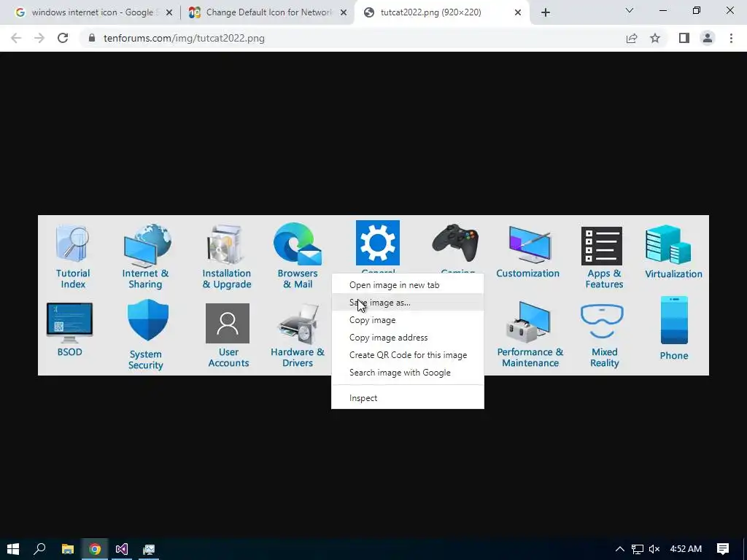Click the User Accounts label text
The width and height of the screenshot is (747, 560).
click(228, 357)
